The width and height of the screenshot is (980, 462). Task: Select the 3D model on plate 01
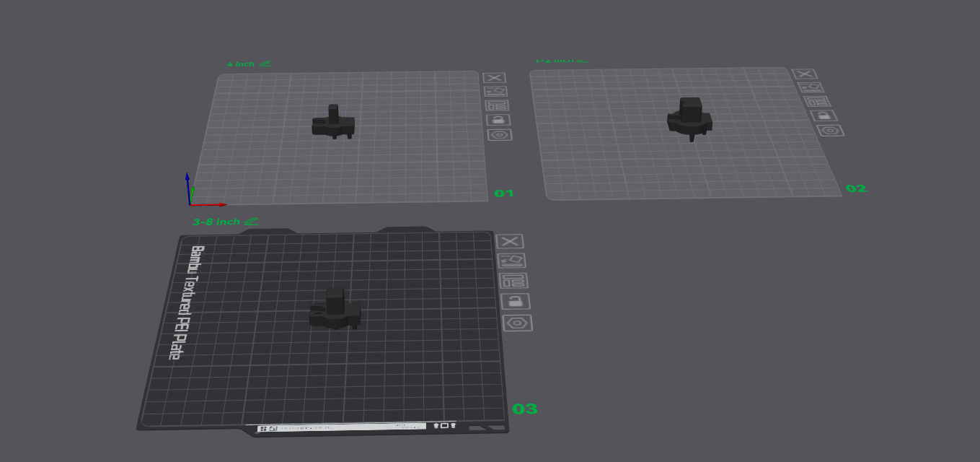(333, 123)
